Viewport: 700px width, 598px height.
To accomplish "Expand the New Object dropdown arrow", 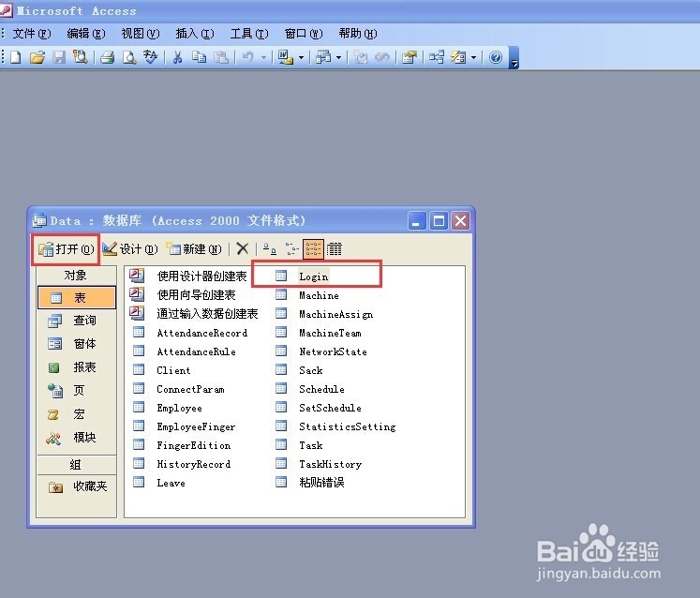I will 473,57.
